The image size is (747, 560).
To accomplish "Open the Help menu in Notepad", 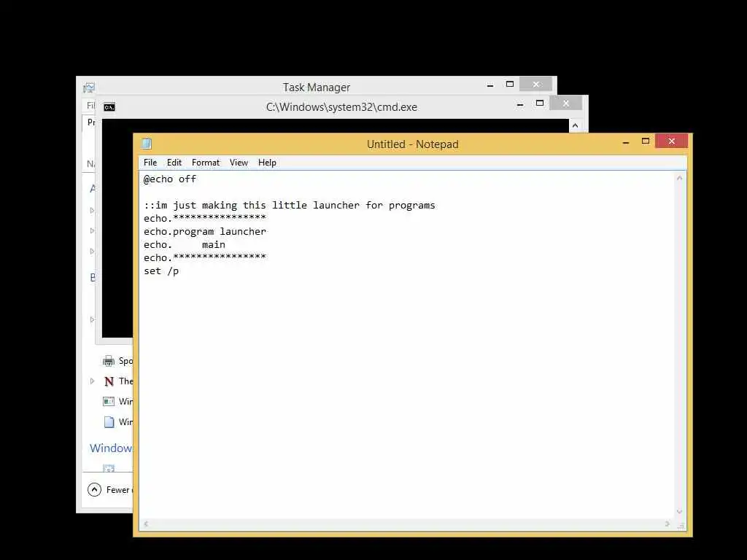I will pyautogui.click(x=267, y=163).
